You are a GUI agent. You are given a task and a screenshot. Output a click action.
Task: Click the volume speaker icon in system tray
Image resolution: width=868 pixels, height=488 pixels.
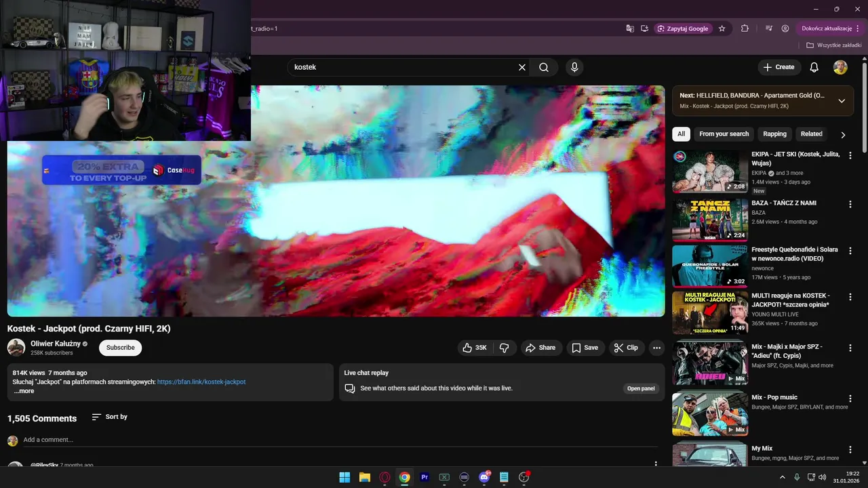click(x=822, y=477)
